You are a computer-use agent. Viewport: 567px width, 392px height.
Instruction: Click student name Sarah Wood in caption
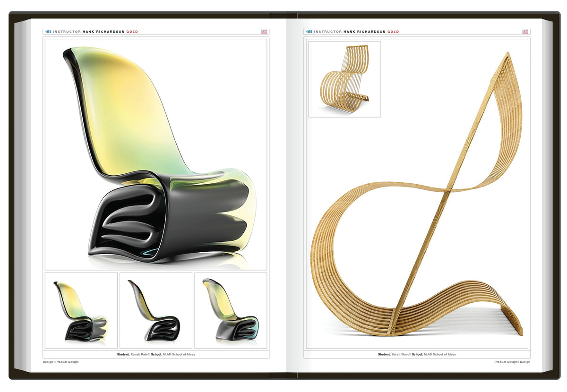[401, 354]
